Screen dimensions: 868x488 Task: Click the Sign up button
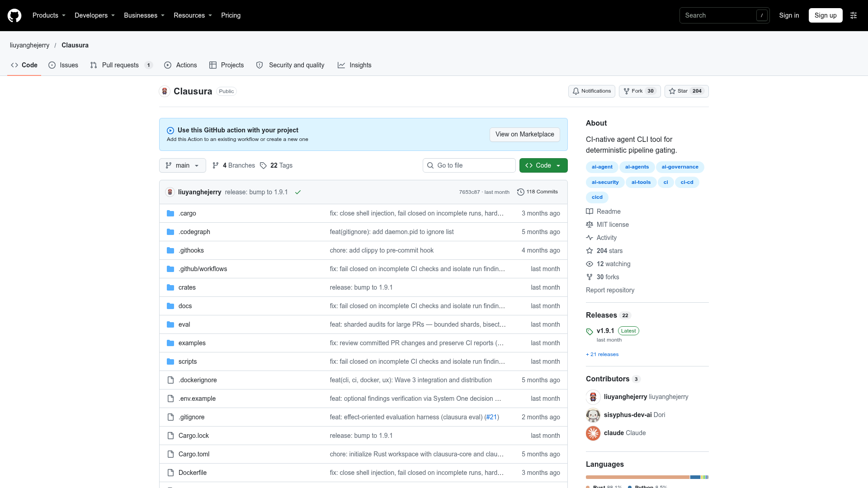pos(826,15)
